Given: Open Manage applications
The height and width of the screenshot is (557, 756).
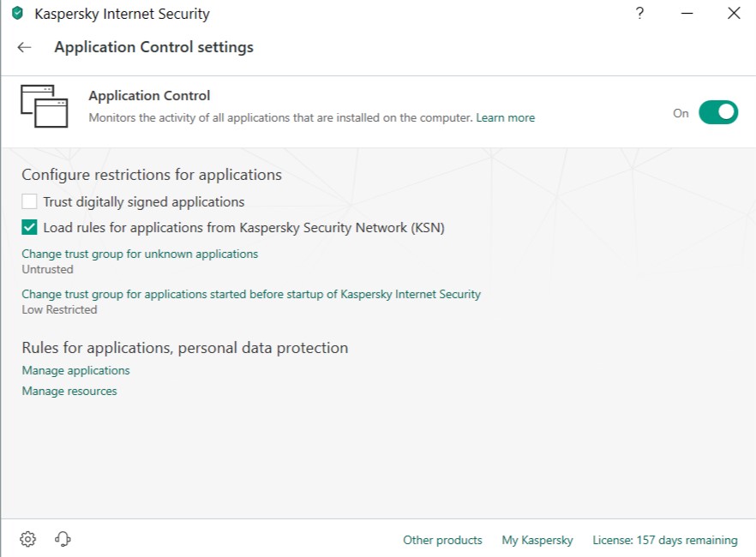Looking at the screenshot, I should click(75, 371).
